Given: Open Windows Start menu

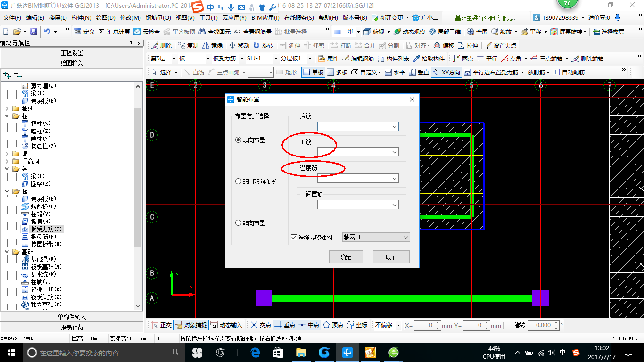Looking at the screenshot, I should click(11, 352).
